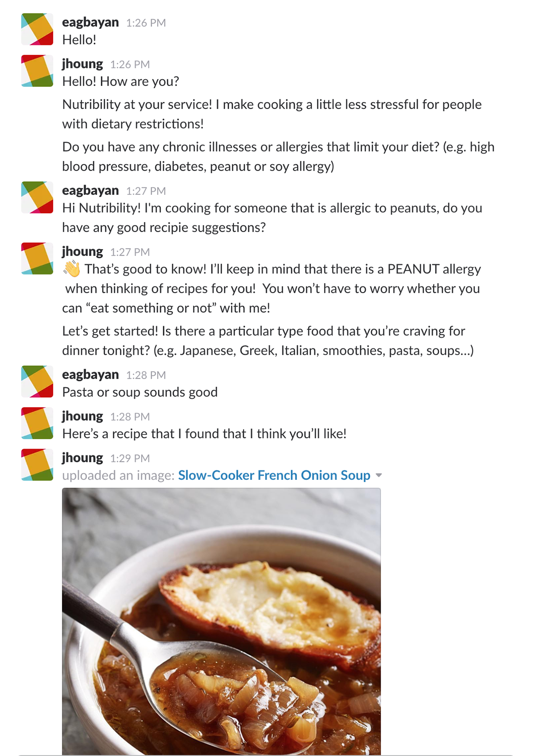The width and height of the screenshot is (535, 756).
Task: Click username jhoung on the 1:26 PM message
Action: tap(82, 64)
